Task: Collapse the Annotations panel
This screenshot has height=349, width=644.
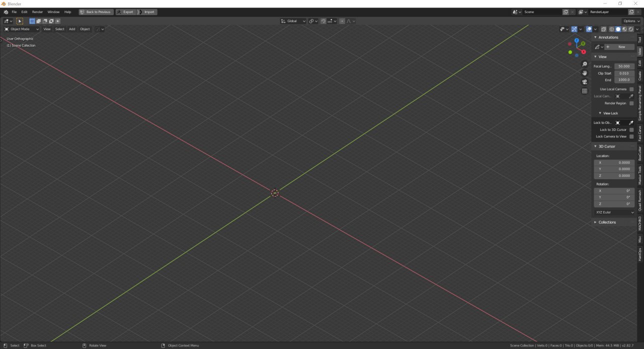Action: tap(608, 37)
